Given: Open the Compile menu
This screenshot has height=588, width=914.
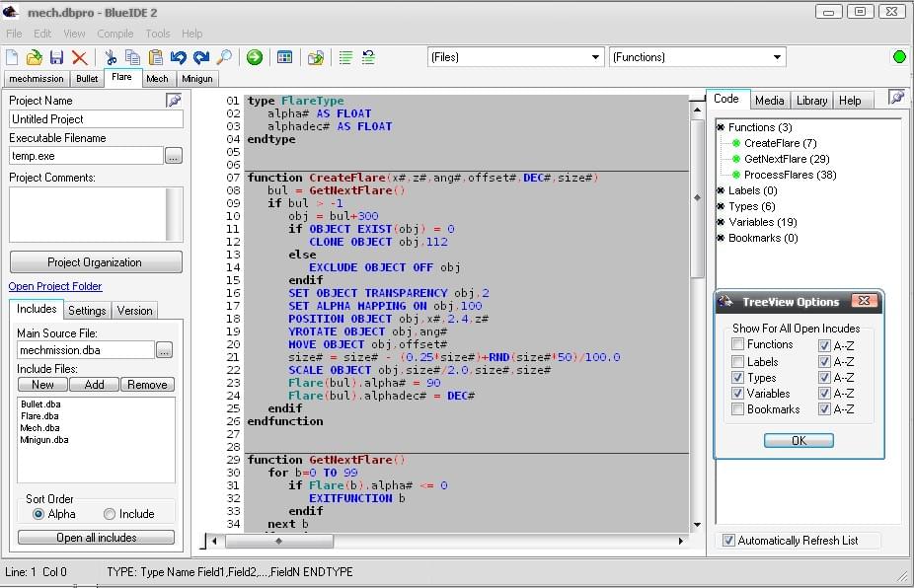Looking at the screenshot, I should pos(114,34).
